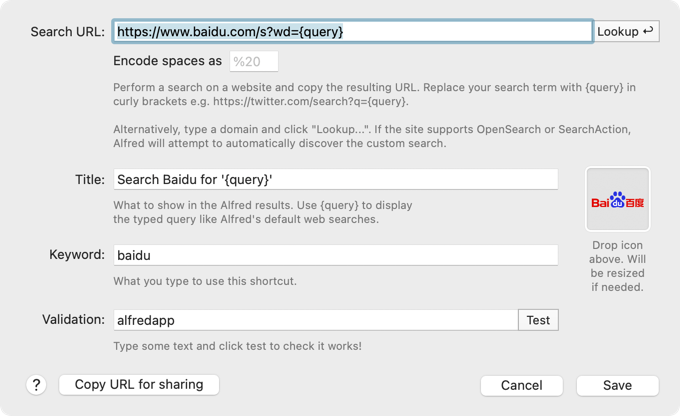Click the "Encode spaces as" label

[x=167, y=61]
